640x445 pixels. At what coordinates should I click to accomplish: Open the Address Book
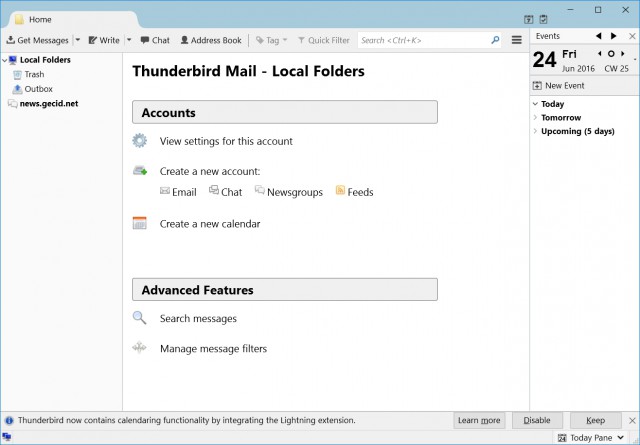(211, 40)
